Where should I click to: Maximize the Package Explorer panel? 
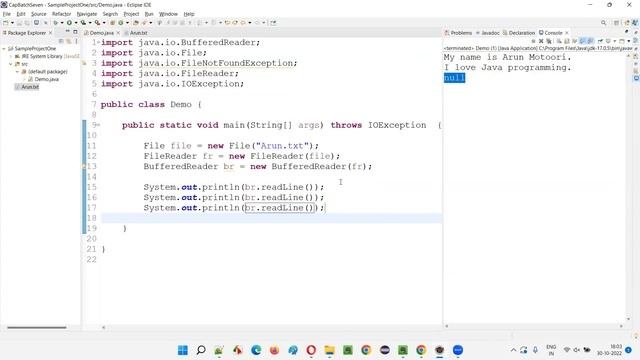tap(75, 31)
